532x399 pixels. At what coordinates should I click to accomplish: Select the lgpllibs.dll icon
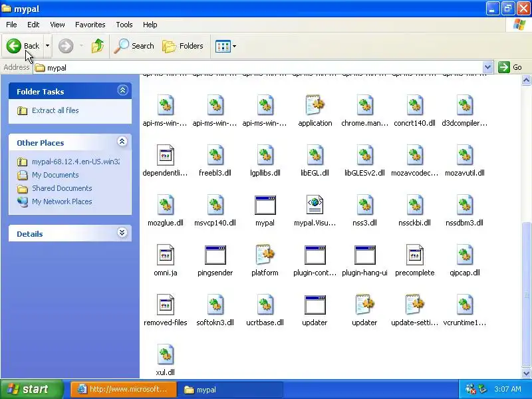pyautogui.click(x=265, y=155)
